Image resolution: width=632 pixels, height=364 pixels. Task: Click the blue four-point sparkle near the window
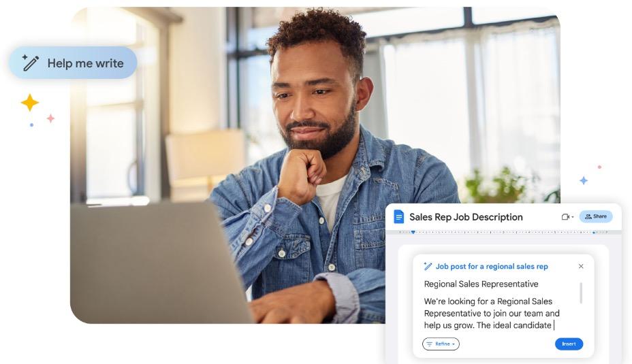[583, 180]
